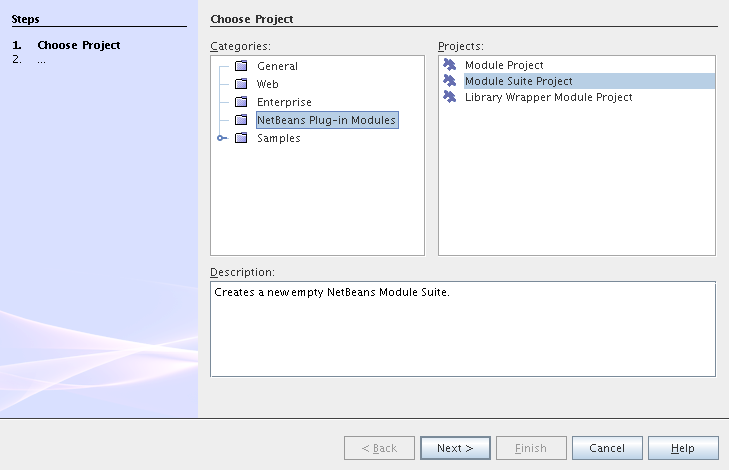Viewport: 729px width, 470px height.
Task: Click the Cancel button
Action: 607,448
